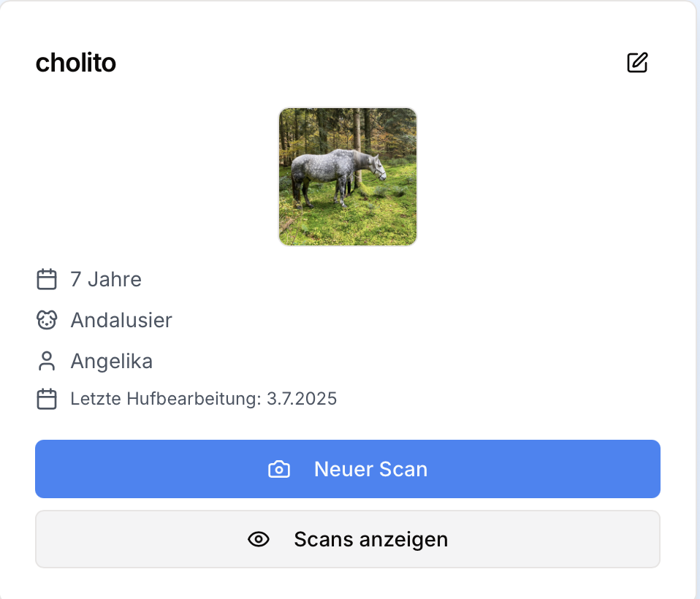
Task: Open the horse photo thumbnail
Action: pos(348,177)
